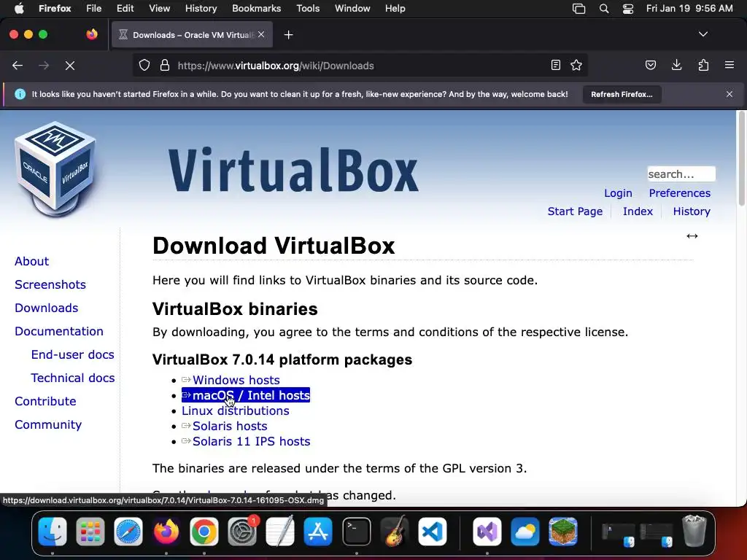Open View menu

click(x=159, y=8)
